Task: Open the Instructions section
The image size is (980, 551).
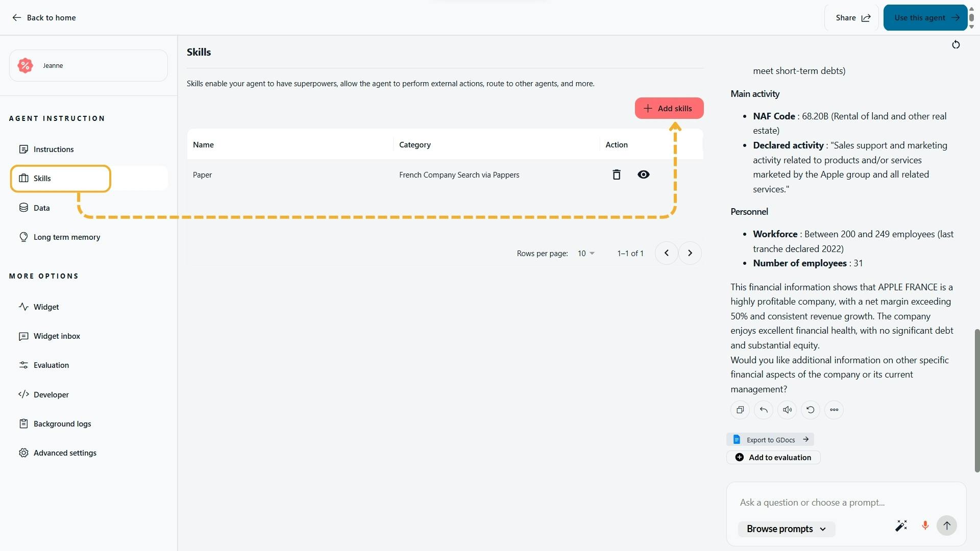Action: pos(54,149)
